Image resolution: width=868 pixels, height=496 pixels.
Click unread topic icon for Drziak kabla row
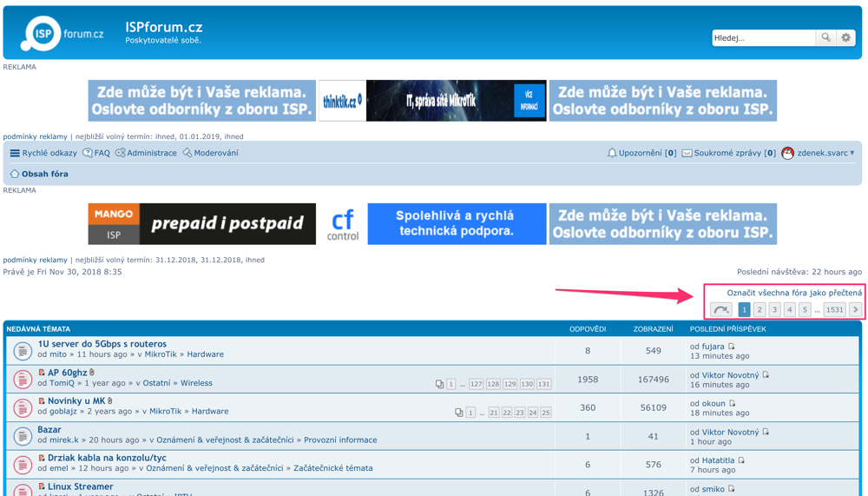pos(23,465)
